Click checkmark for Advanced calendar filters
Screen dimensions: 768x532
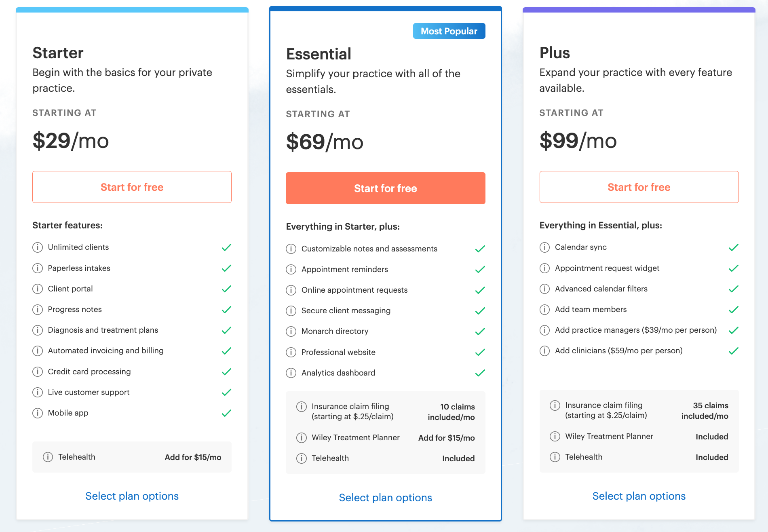734,289
